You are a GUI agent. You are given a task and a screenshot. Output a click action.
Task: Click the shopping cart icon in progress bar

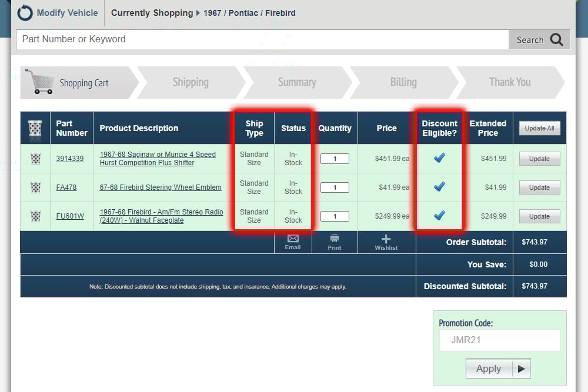pyautogui.click(x=39, y=81)
